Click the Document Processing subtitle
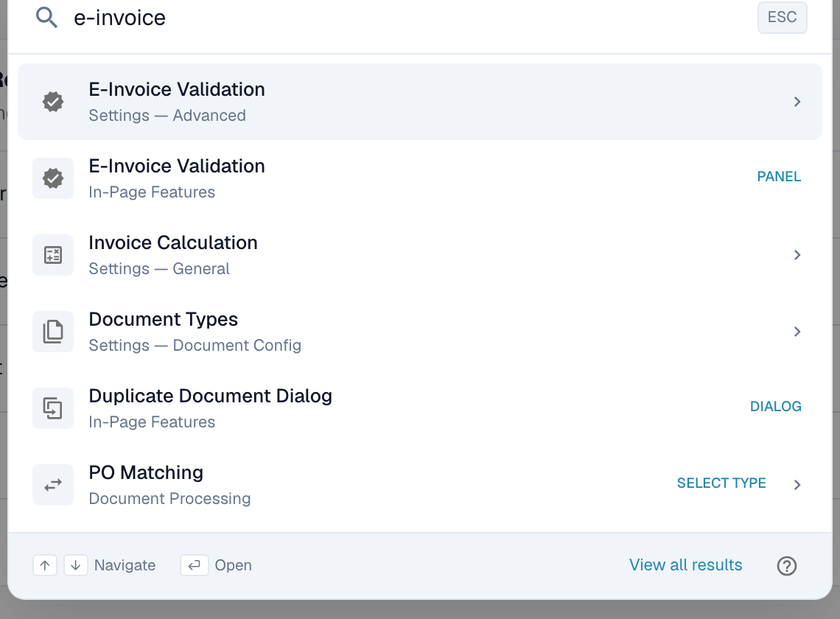The image size is (840, 619). pos(169,499)
